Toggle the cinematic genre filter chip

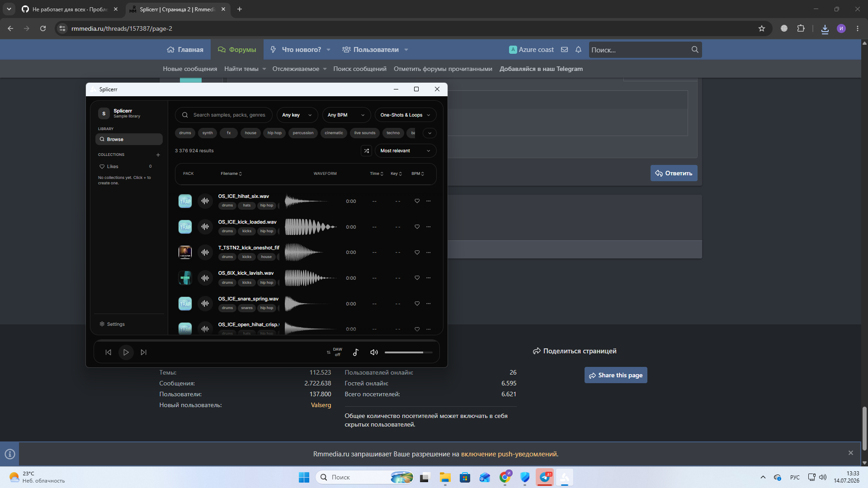[334, 133]
